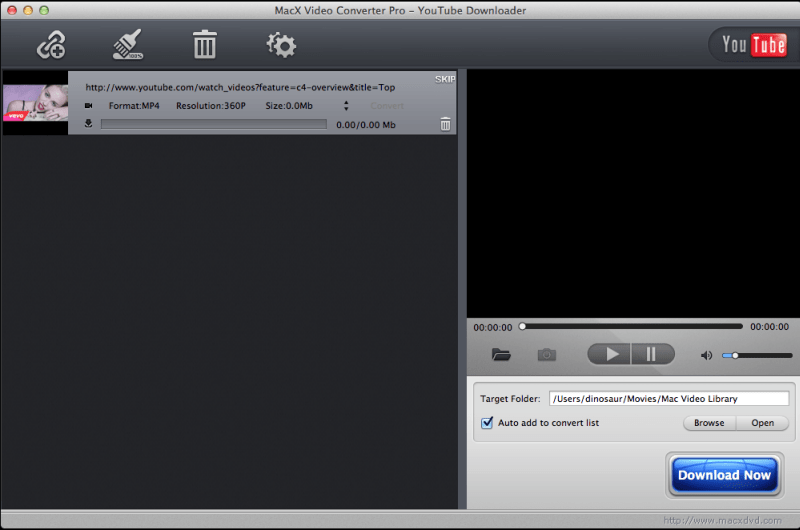Open the format/resolution stepper arrows
This screenshot has width=800, height=530.
[346, 106]
